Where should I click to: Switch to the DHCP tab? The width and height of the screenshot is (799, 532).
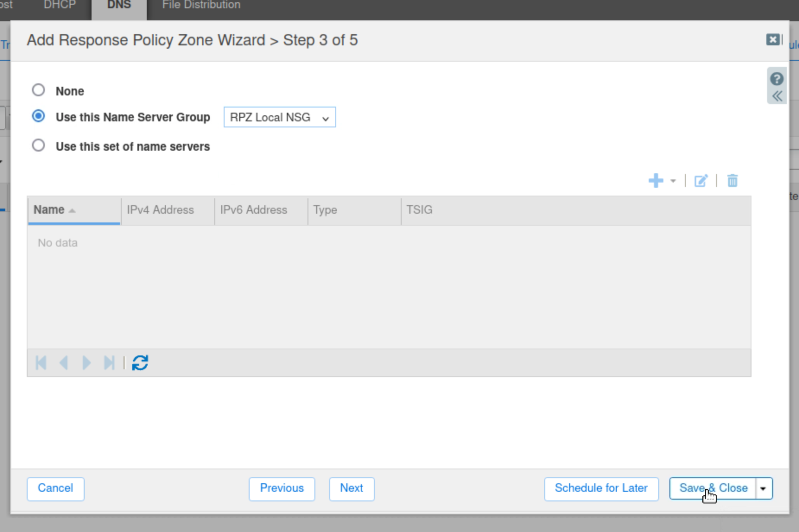(x=60, y=5)
